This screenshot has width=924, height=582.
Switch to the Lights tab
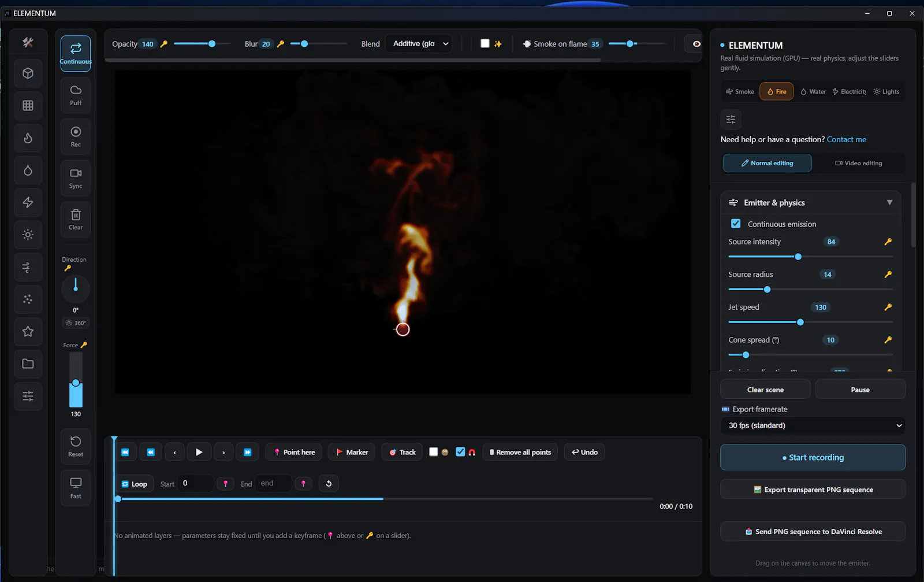tap(886, 91)
